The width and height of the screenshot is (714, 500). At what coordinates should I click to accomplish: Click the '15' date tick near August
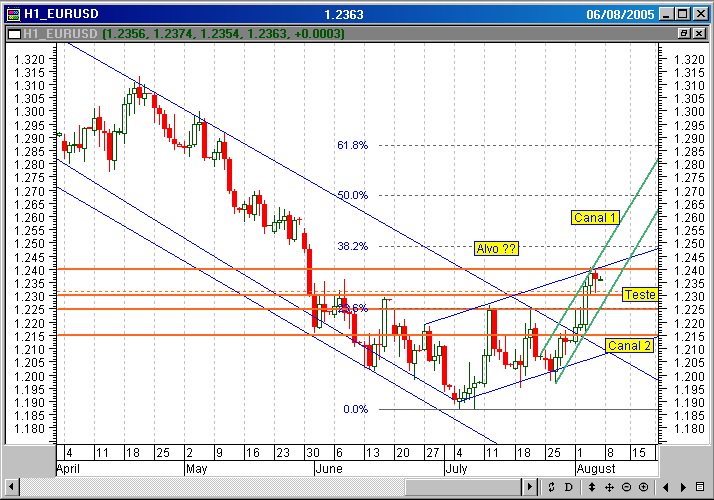[x=639, y=453]
